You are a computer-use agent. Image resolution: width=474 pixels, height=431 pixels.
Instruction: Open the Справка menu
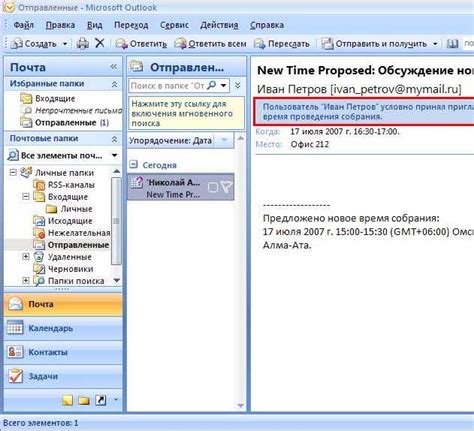pos(267,25)
